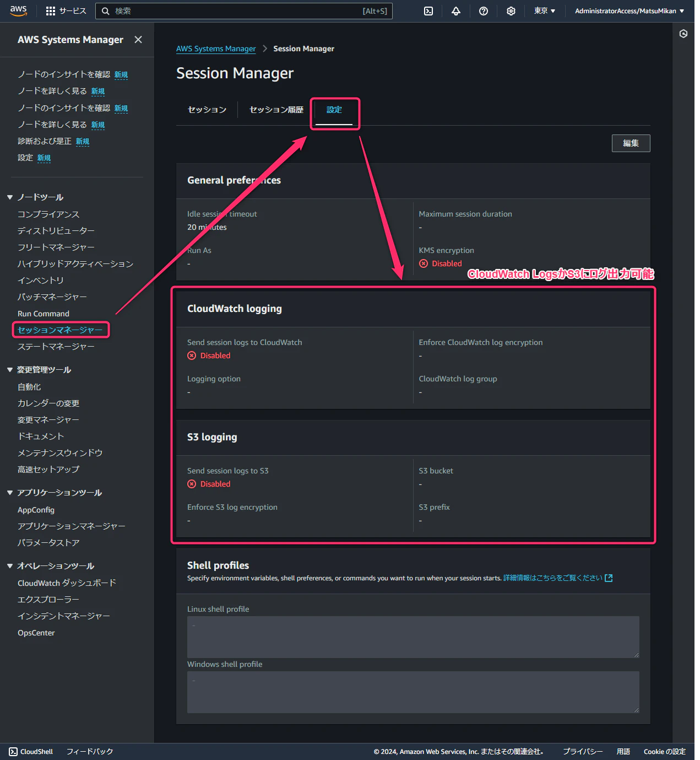The width and height of the screenshot is (700, 760).
Task: Open セッションマネージャー in the sidebar
Action: tap(60, 330)
